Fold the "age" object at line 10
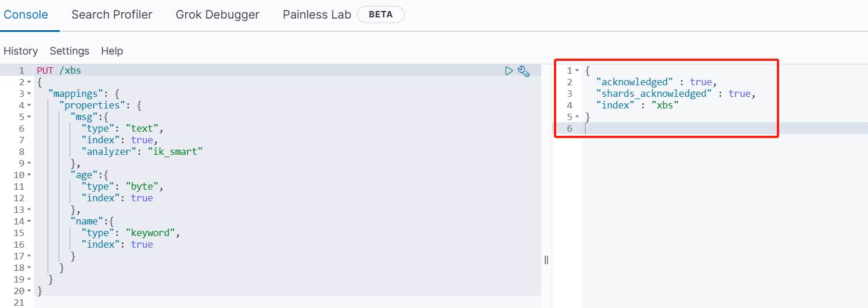868x308 pixels. coord(29,175)
